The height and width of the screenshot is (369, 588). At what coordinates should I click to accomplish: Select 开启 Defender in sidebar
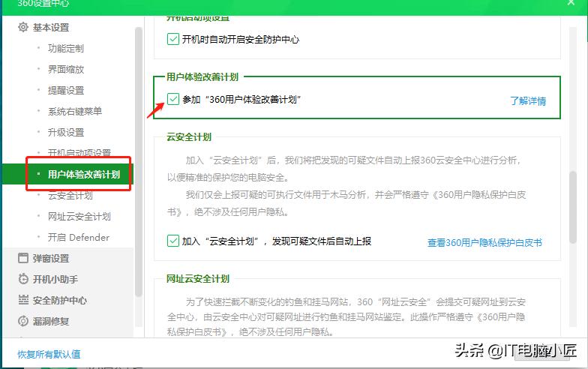coord(78,237)
